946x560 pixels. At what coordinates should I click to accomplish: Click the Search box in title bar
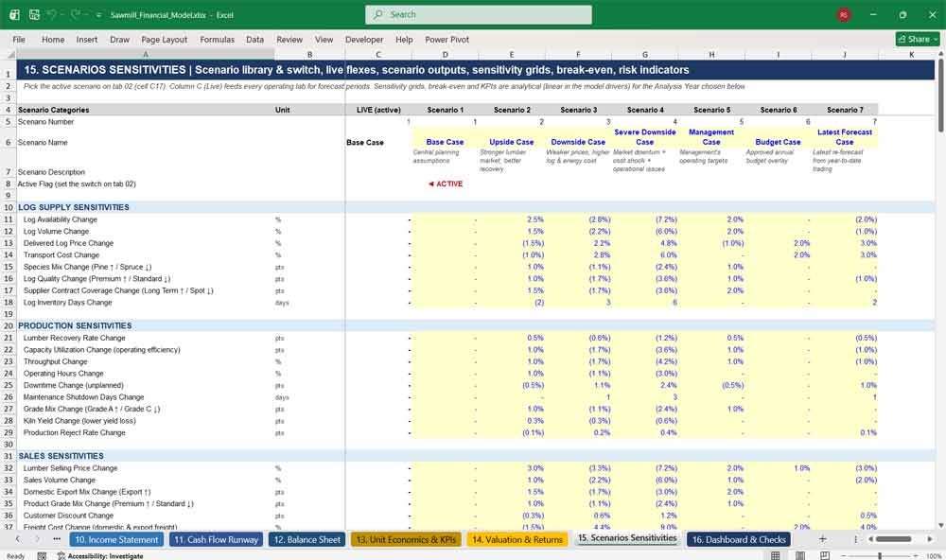tap(479, 14)
